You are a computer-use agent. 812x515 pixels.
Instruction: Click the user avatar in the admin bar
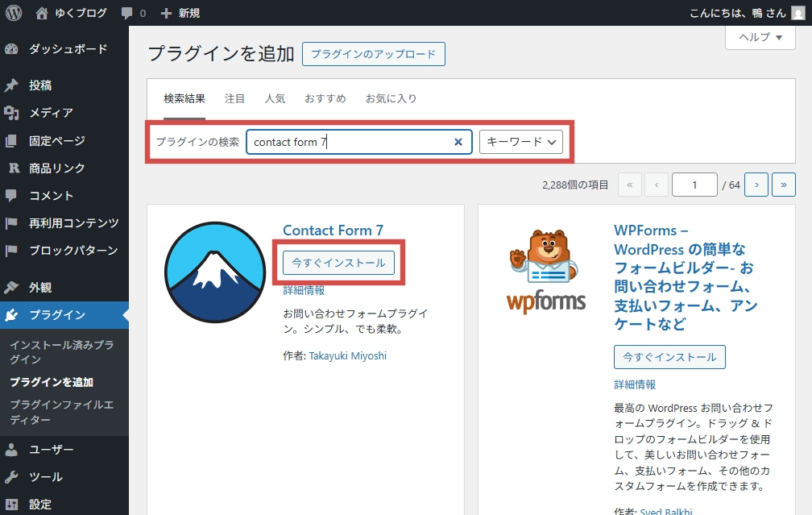[798, 13]
